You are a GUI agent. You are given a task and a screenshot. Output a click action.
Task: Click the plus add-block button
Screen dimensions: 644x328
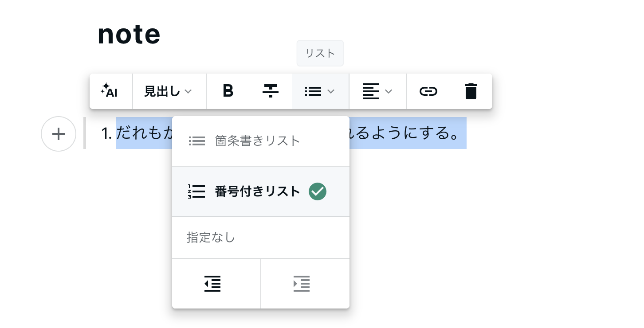coord(59,134)
